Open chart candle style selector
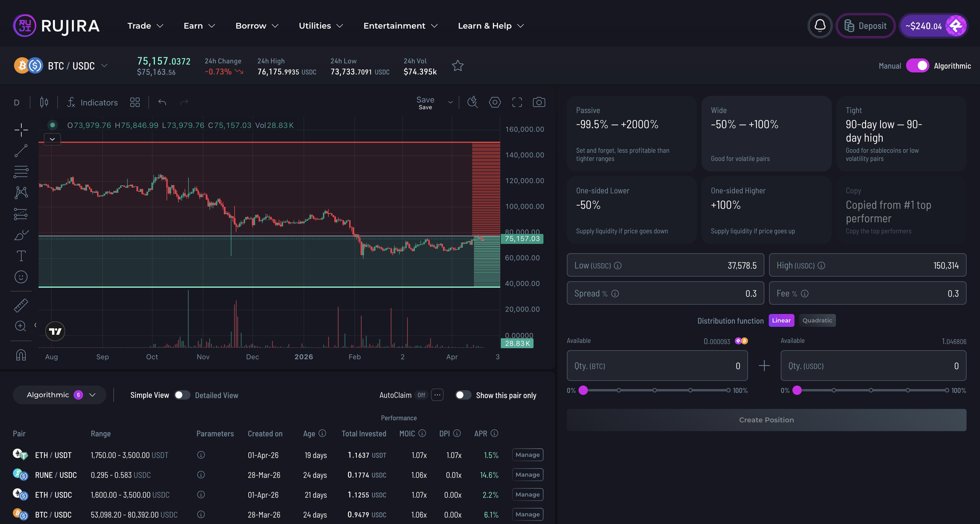The width and height of the screenshot is (980, 524). tap(44, 102)
